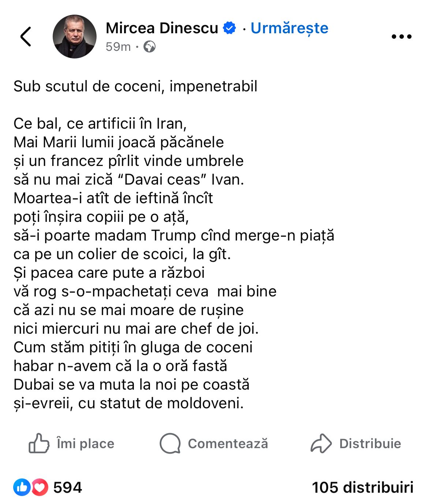Tap the share arrow icon
The width and height of the screenshot is (428, 504).
[321, 443]
